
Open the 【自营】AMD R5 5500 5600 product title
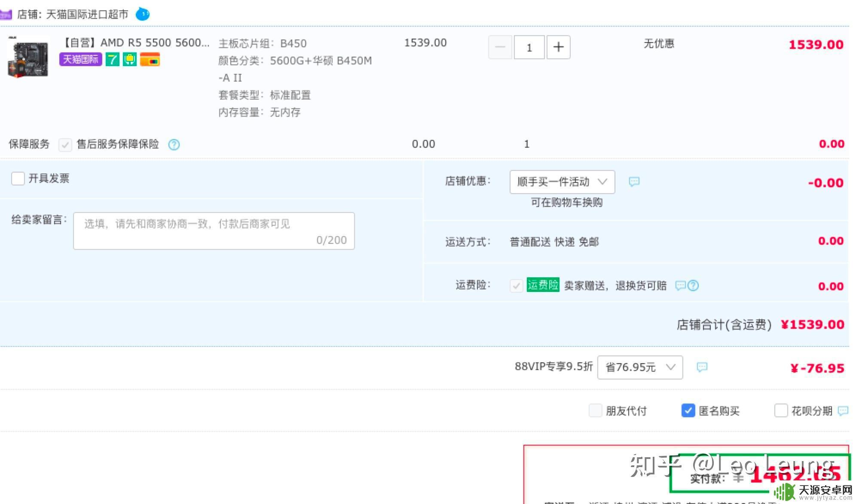(x=136, y=43)
